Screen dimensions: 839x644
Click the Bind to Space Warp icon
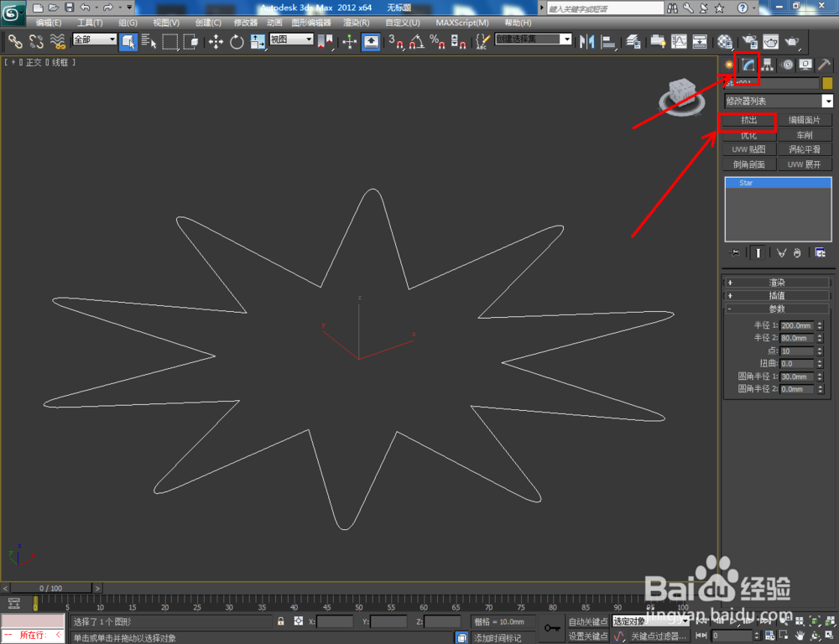[57, 41]
